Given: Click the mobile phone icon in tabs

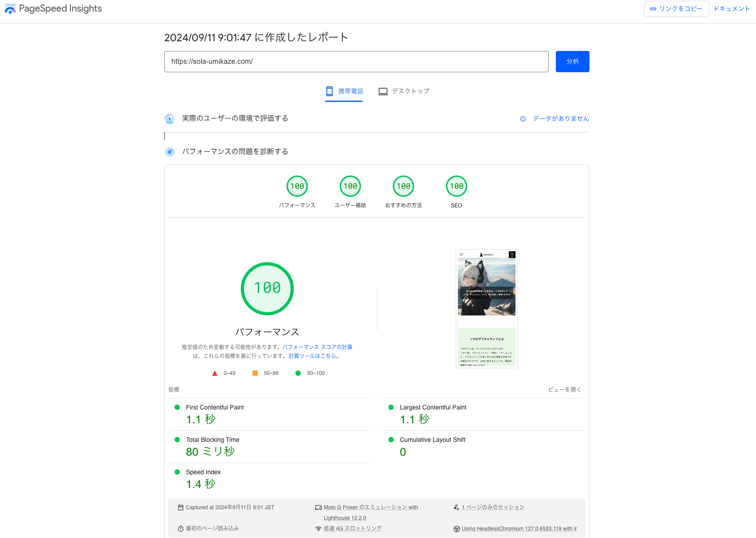Looking at the screenshot, I should 330,91.
